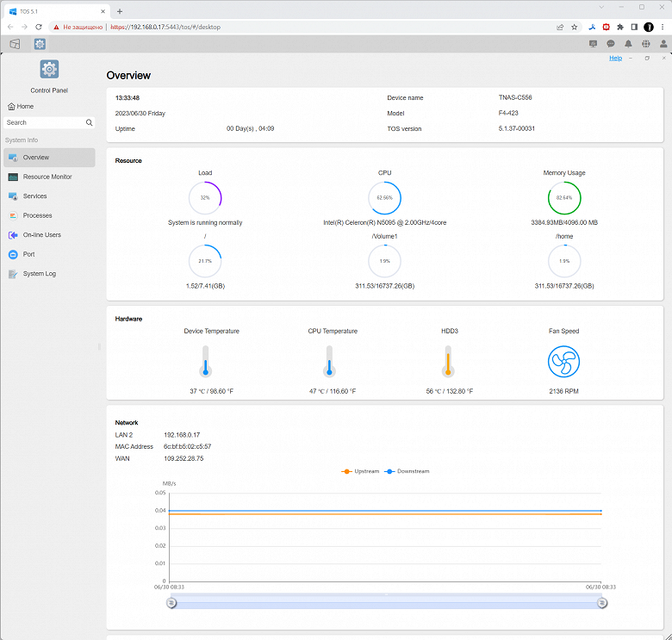Reload the page with browser refresh button

[x=39, y=27]
